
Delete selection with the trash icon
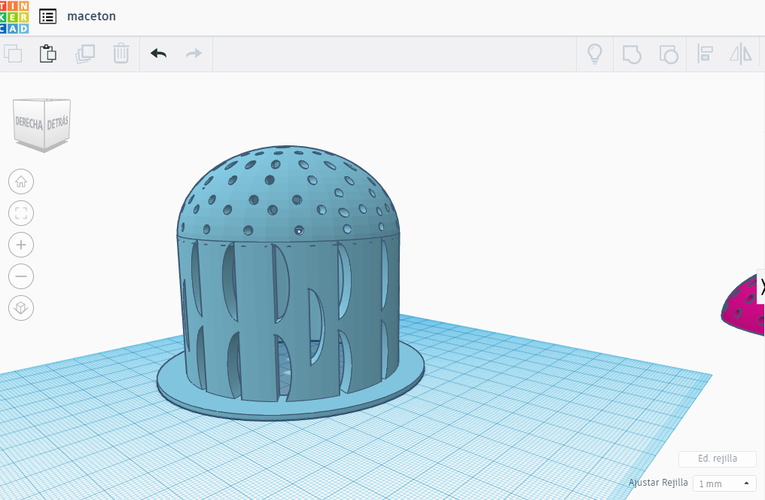(x=121, y=53)
